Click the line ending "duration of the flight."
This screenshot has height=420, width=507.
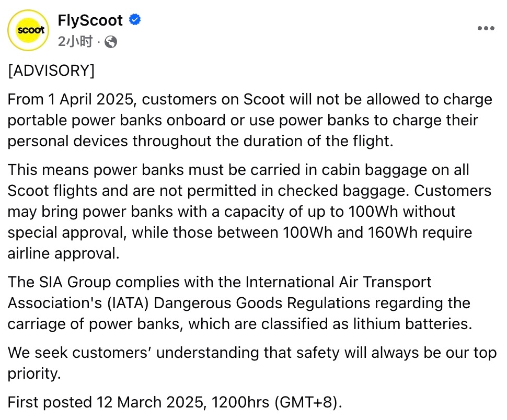pos(201,141)
